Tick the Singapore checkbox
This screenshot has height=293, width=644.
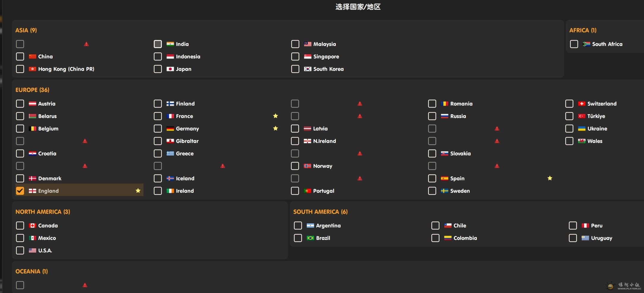pyautogui.click(x=295, y=56)
